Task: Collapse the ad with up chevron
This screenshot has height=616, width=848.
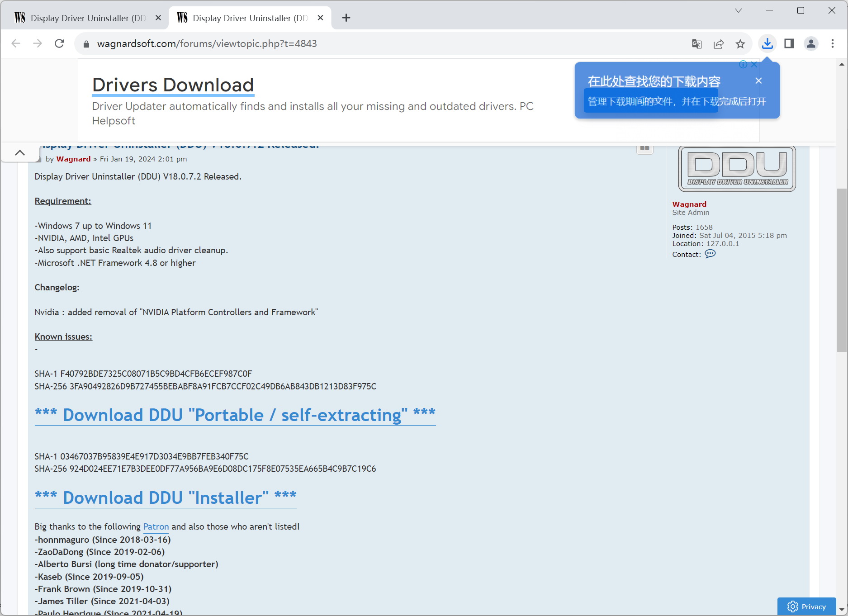Action: pyautogui.click(x=20, y=152)
